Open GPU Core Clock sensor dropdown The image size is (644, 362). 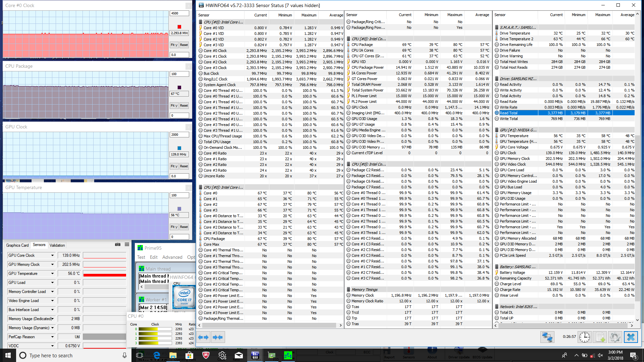tap(52, 255)
